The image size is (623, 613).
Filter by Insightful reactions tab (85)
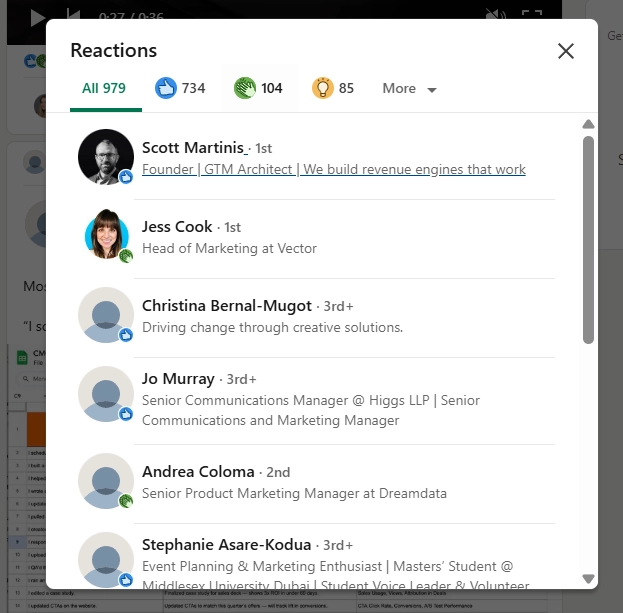click(x=333, y=88)
